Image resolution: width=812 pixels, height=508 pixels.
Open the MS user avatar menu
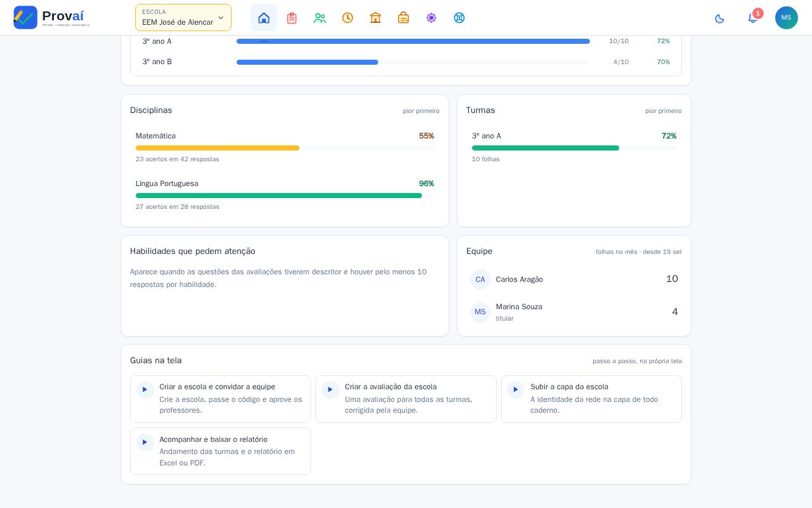click(787, 18)
